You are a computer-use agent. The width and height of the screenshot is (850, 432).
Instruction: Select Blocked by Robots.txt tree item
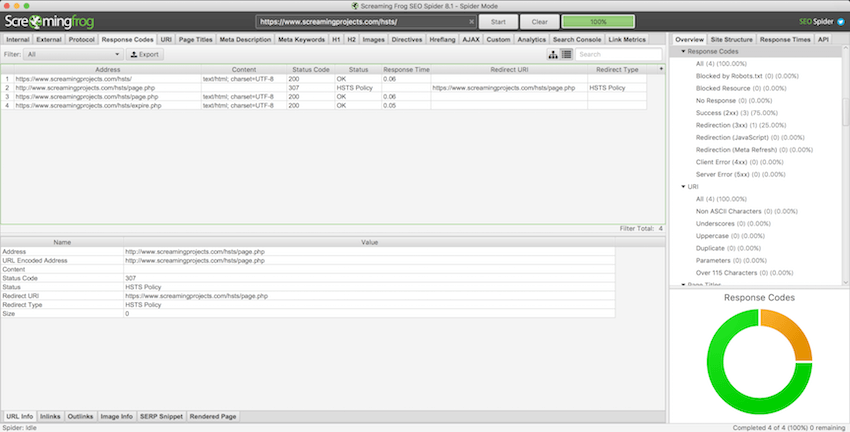click(x=747, y=76)
